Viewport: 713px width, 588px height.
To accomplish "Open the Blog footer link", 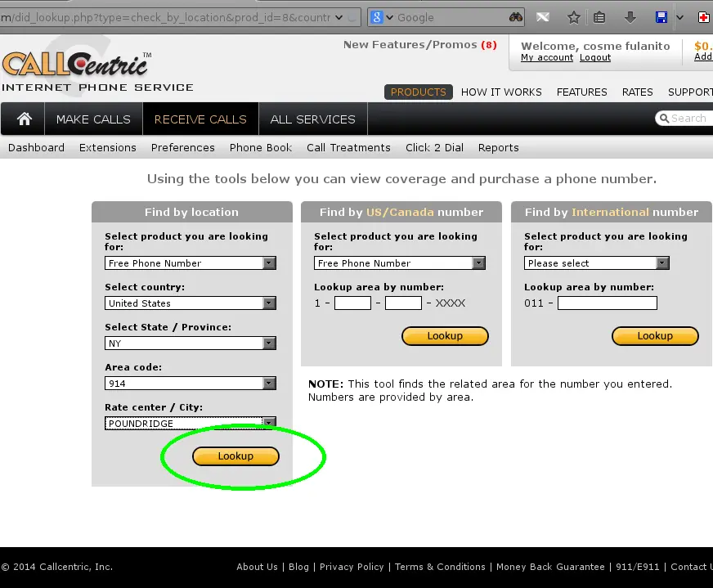I will click(x=298, y=567).
